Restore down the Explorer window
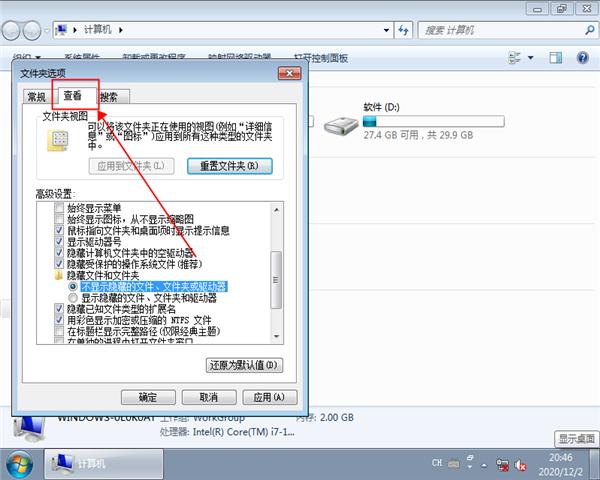This screenshot has height=480, width=600. coord(561,9)
